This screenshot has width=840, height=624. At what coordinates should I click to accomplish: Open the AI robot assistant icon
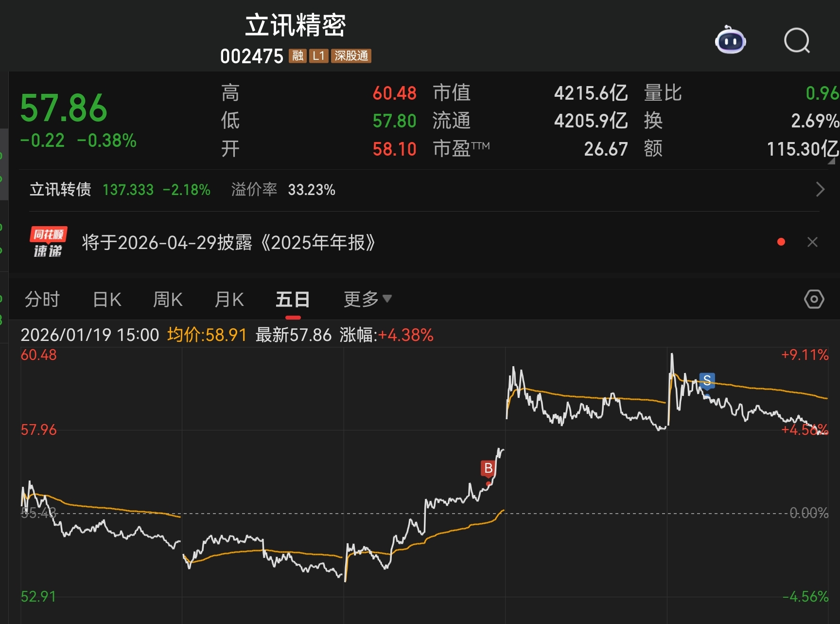coord(730,40)
